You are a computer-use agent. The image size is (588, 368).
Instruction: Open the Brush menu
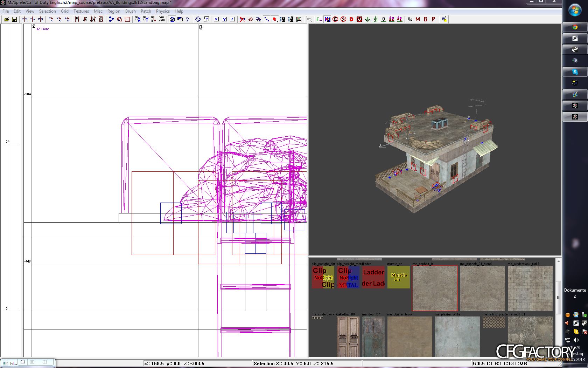point(130,11)
